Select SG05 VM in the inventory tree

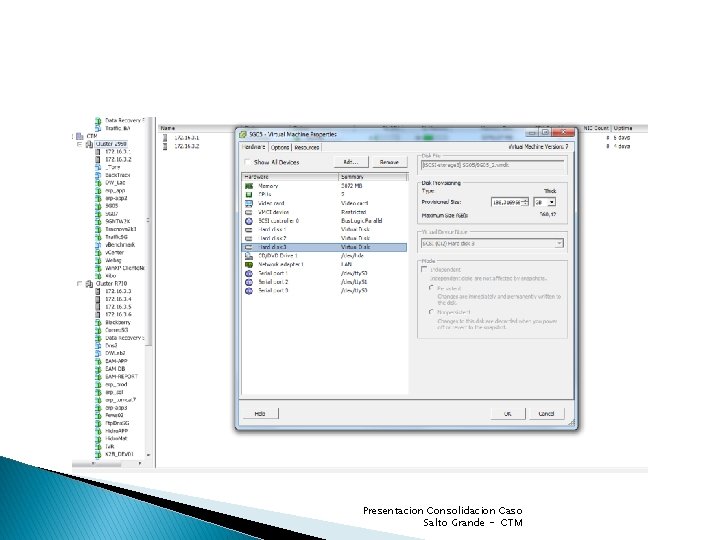point(112,206)
